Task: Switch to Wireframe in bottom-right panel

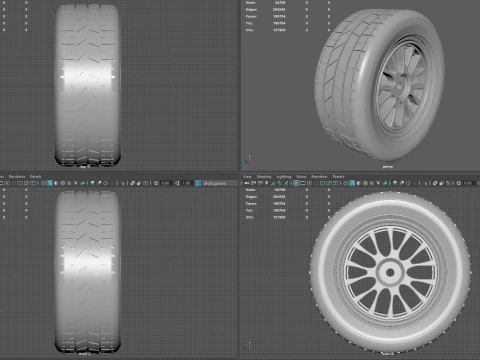Action: coord(345,183)
